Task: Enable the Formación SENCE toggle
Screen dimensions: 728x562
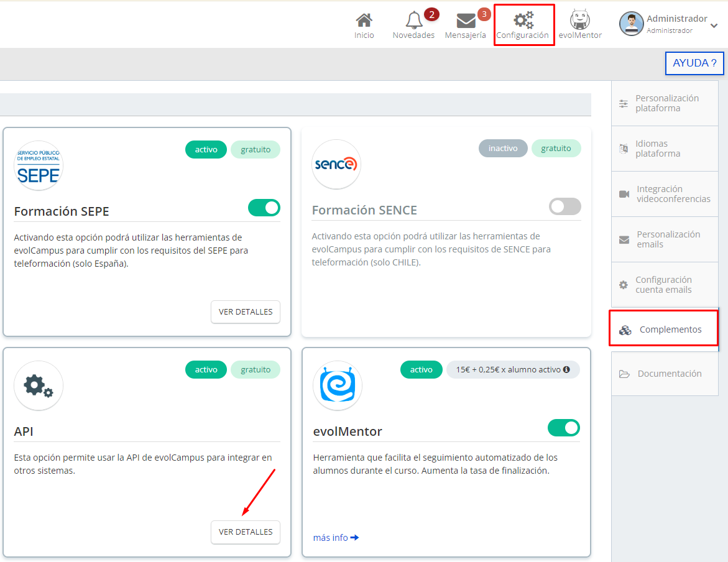Action: click(x=565, y=206)
